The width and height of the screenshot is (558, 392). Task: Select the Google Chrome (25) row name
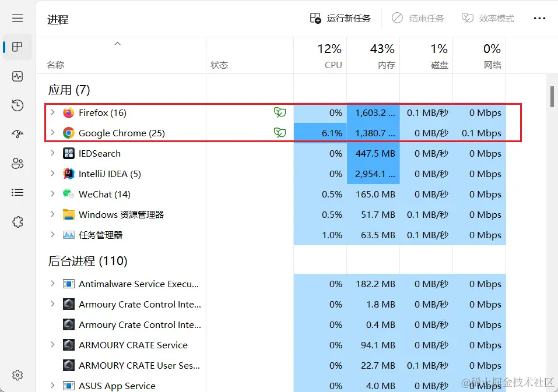click(122, 133)
